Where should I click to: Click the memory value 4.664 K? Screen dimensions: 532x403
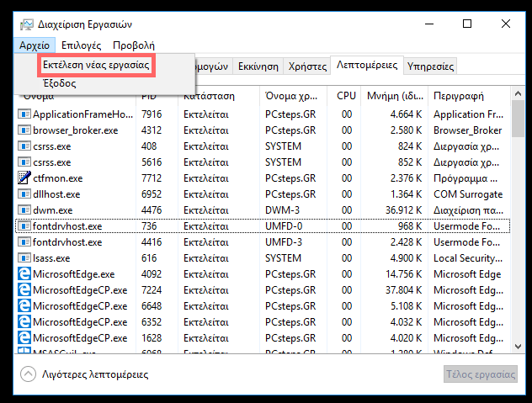406,114
